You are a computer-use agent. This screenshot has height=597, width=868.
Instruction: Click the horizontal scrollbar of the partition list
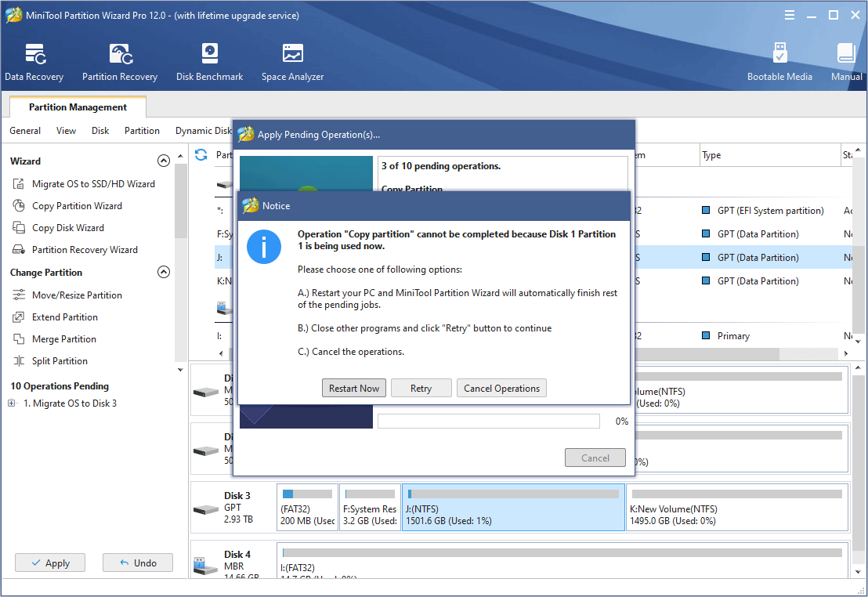point(533,353)
